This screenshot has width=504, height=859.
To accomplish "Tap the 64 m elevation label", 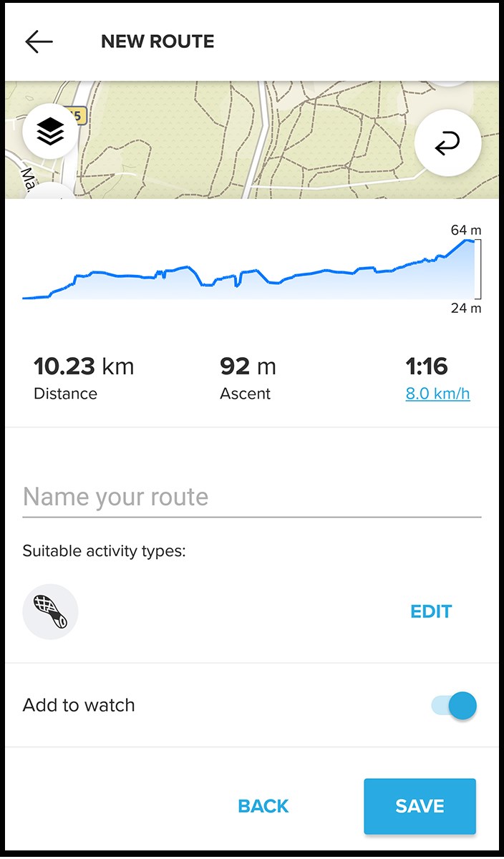I will pyautogui.click(x=466, y=230).
